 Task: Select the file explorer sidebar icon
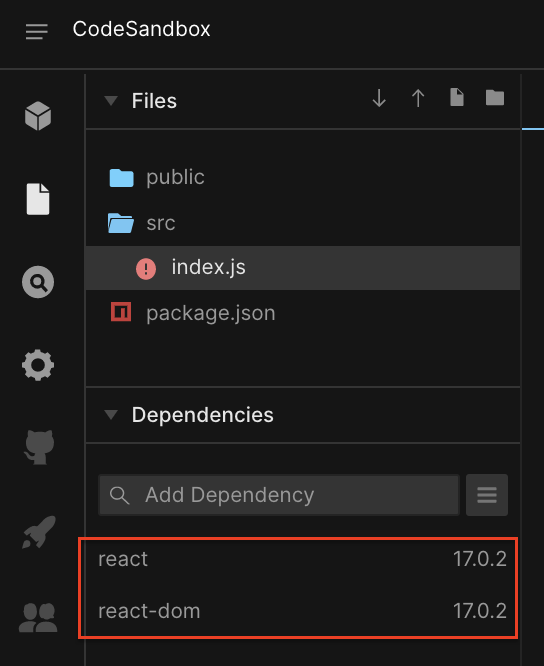38,199
